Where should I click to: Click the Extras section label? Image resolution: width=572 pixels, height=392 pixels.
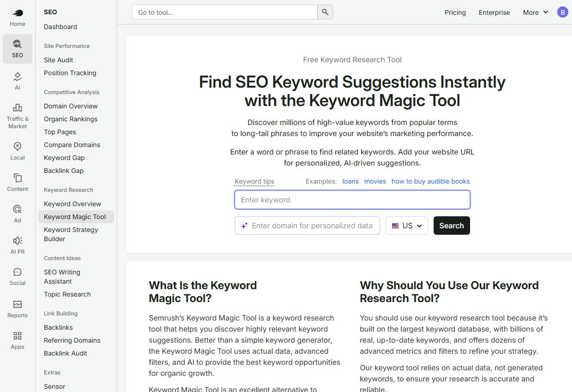tap(52, 373)
